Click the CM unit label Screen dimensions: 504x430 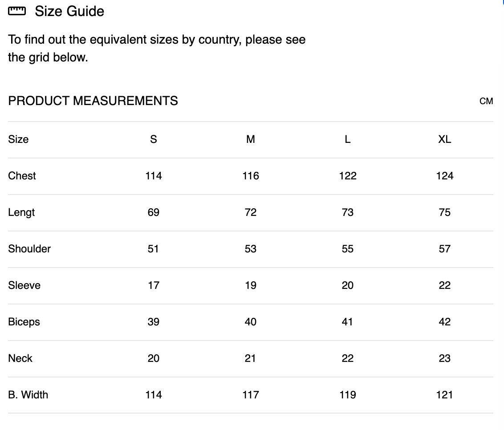[486, 101]
